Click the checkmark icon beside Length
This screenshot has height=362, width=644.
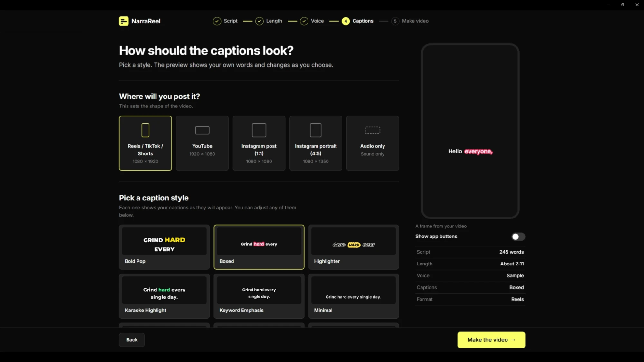pyautogui.click(x=260, y=21)
